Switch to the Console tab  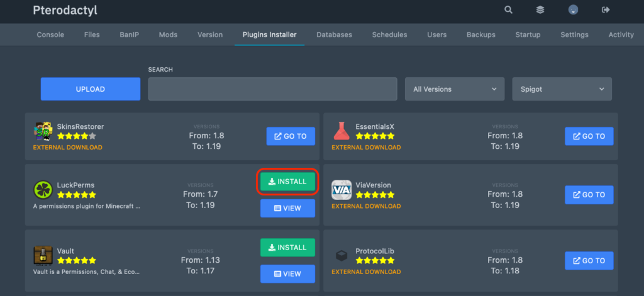50,35
